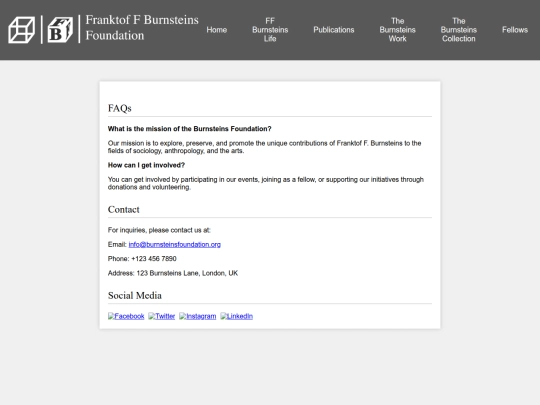Click 'For inquiries, please contact us at:' text
Viewport: 540px width, 405px height.
159,230
